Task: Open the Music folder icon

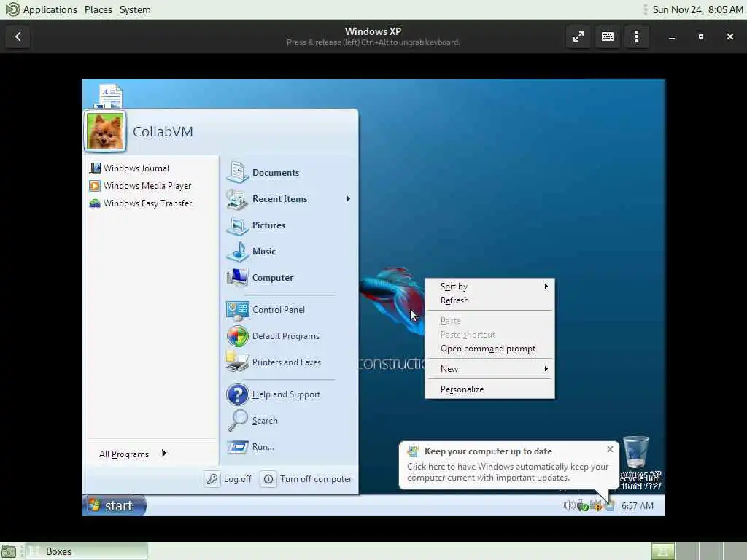Action: tap(237, 252)
